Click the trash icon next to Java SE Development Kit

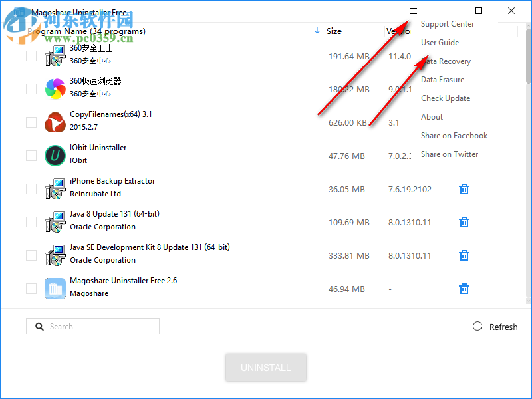pyautogui.click(x=464, y=255)
